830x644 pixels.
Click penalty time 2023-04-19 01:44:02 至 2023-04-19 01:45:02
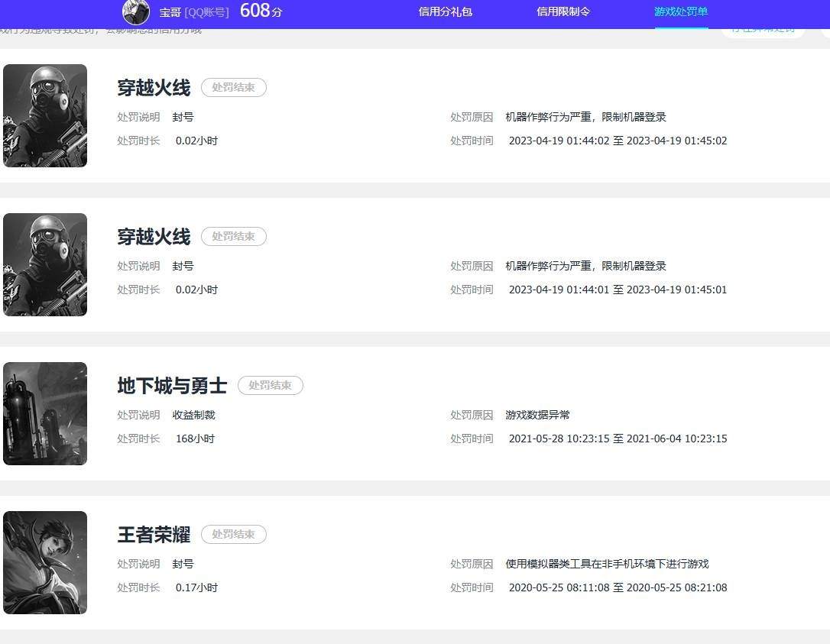618,141
